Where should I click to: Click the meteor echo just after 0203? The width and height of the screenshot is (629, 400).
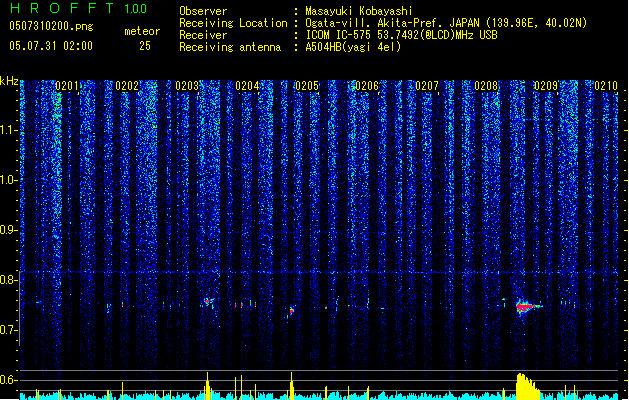[208, 301]
